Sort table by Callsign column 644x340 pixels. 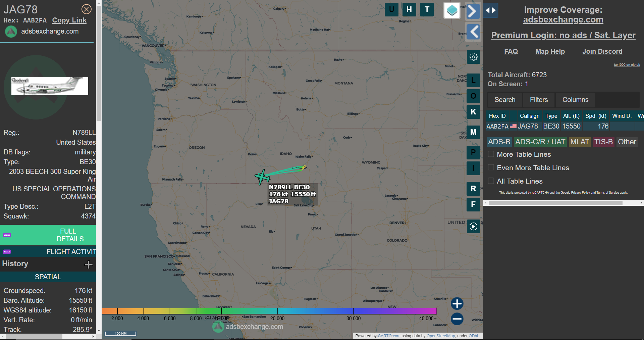point(530,116)
